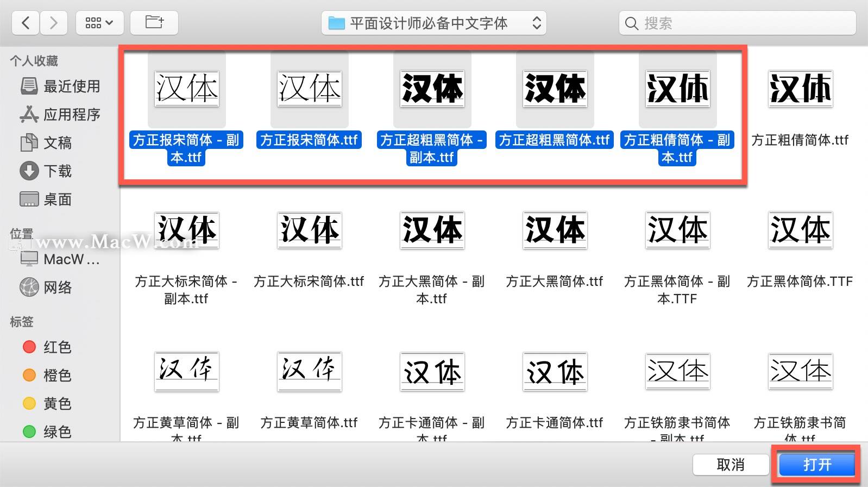Click the file name 方正粗倩简体.ttf
The width and height of the screenshot is (868, 487).
(800, 140)
